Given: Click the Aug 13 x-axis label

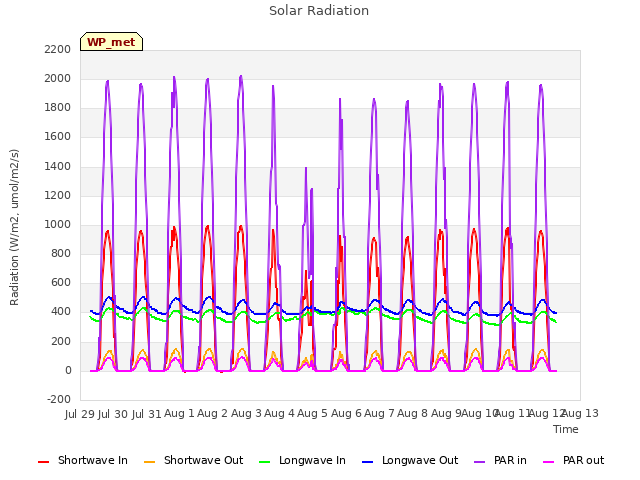Looking at the screenshot, I should 580,413.
